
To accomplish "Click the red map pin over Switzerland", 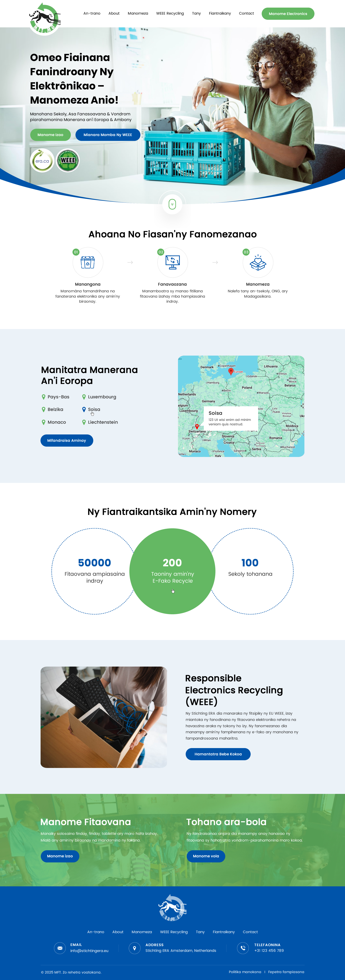I will [x=197, y=427].
